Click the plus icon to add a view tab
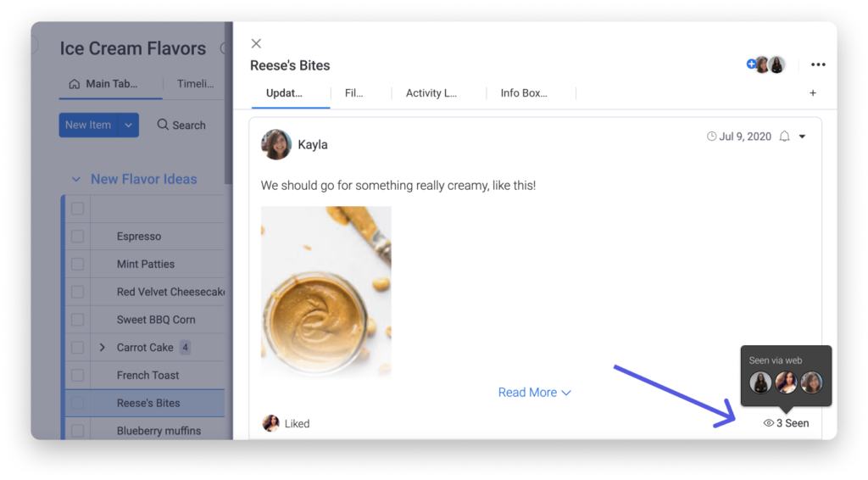 pos(813,93)
